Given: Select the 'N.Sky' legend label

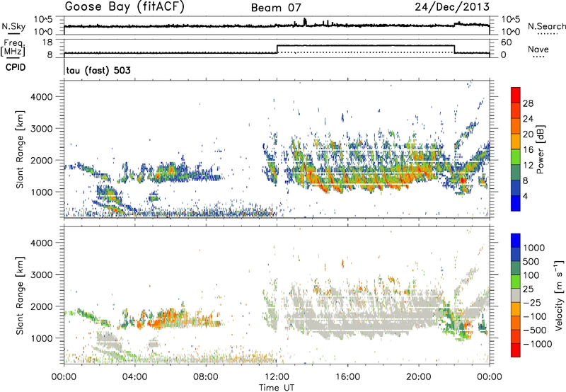Looking at the screenshot, I should (13, 26).
